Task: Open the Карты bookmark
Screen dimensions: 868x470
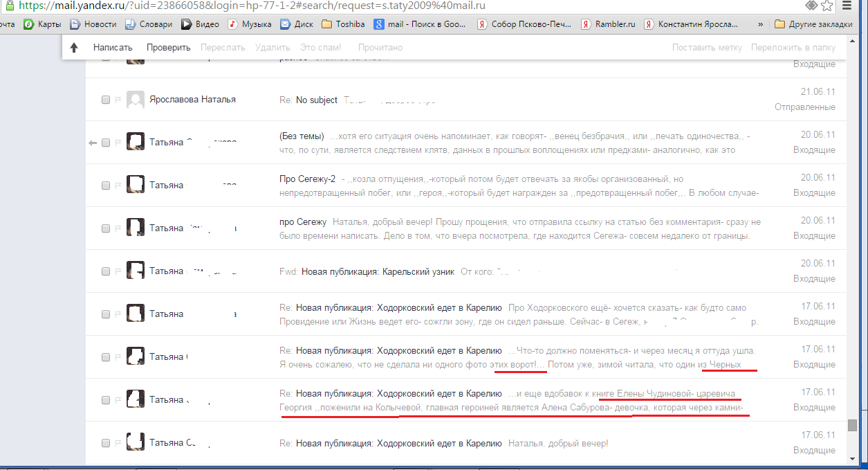Action: click(x=42, y=24)
